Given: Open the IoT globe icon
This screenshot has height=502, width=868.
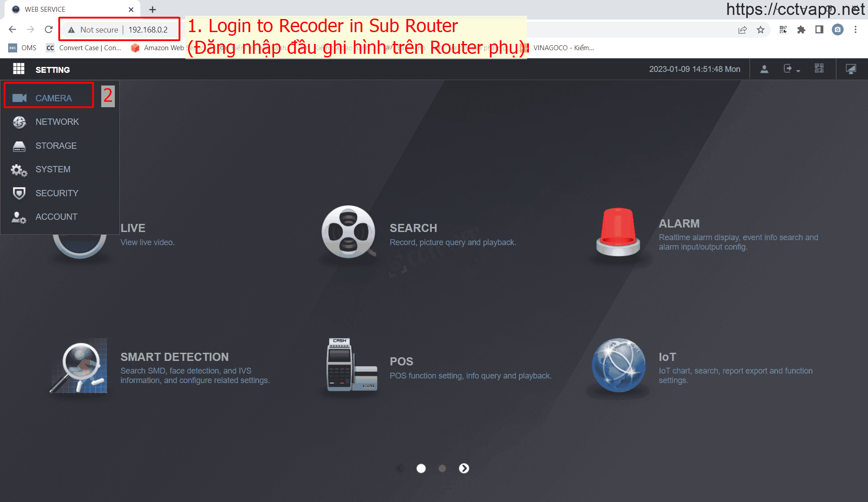Looking at the screenshot, I should coord(618,365).
